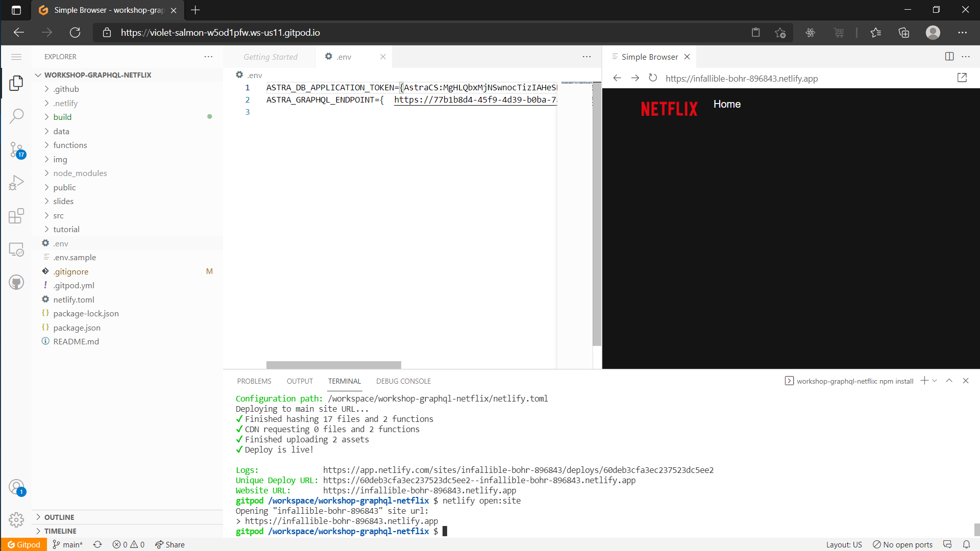980x551 pixels.
Task: Open Netlify site in external browser
Action: (x=962, y=78)
